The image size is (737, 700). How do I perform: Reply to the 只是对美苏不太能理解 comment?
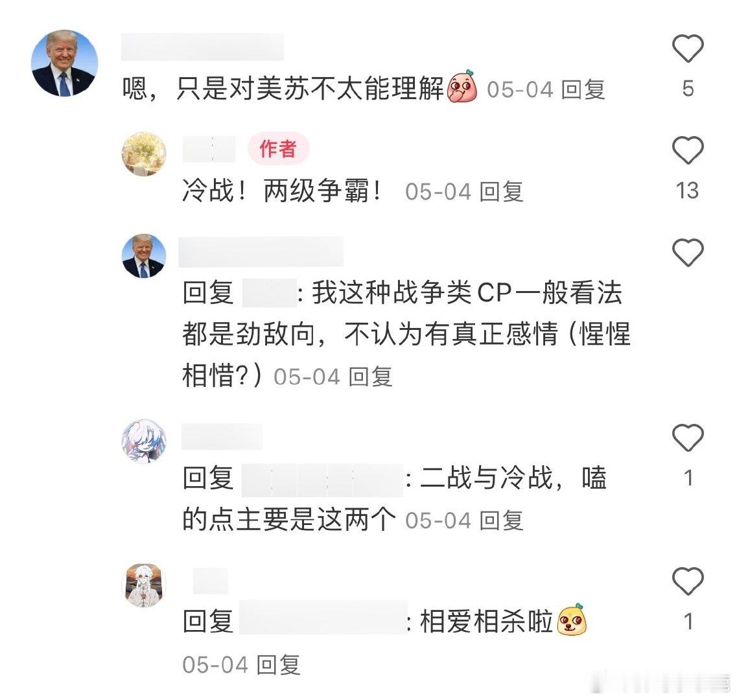coord(583,89)
